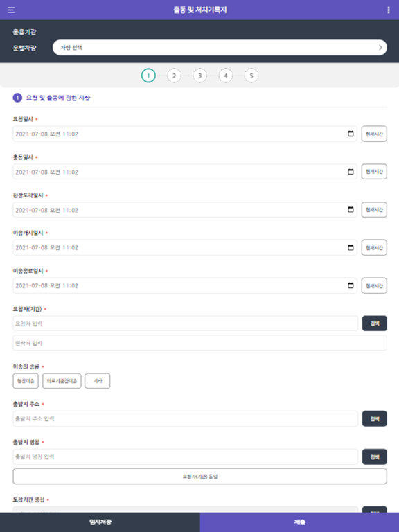The image size is (399, 532).
Task: Click the 현장도착일시 datetime field
Action: click(185, 210)
